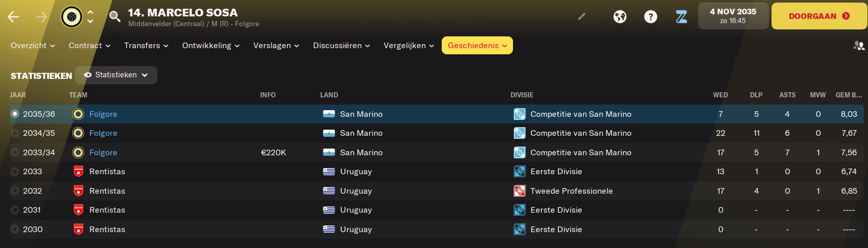The height and width of the screenshot is (248, 868).
Task: Click the pencil edit icon
Action: [x=582, y=16]
